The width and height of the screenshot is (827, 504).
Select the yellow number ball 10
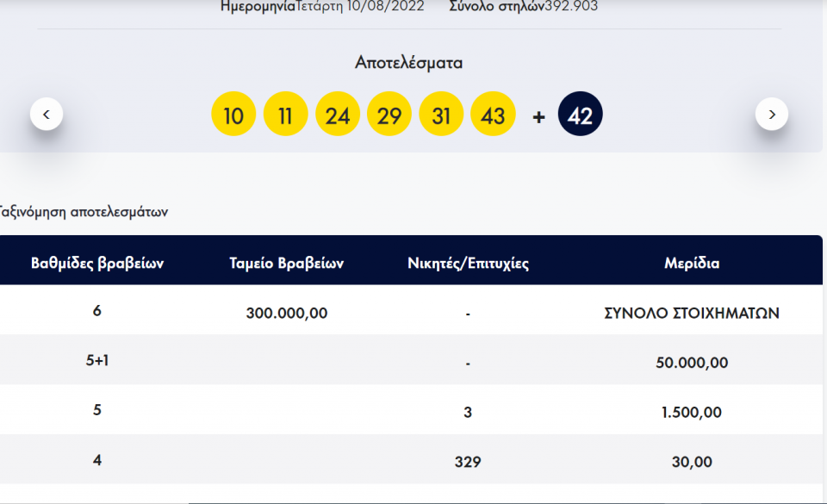(233, 113)
